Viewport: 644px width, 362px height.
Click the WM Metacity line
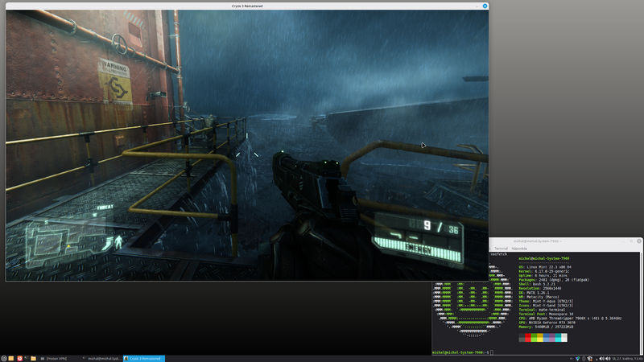(x=539, y=297)
